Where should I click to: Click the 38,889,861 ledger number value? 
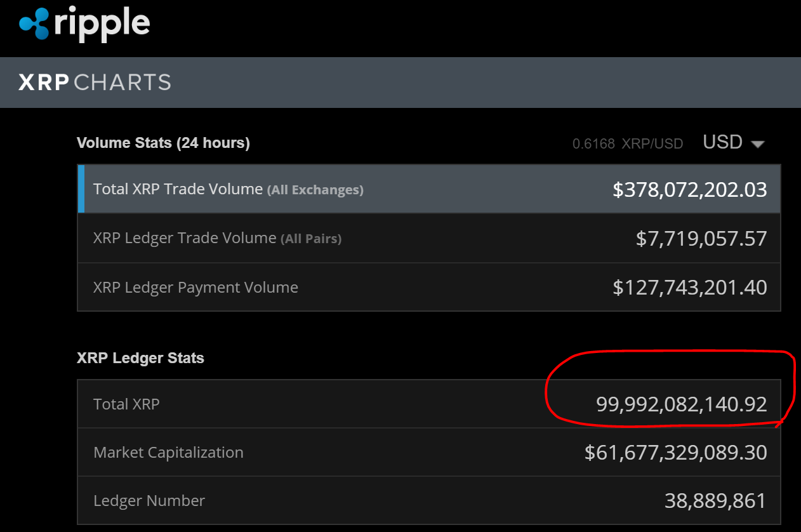click(x=715, y=501)
